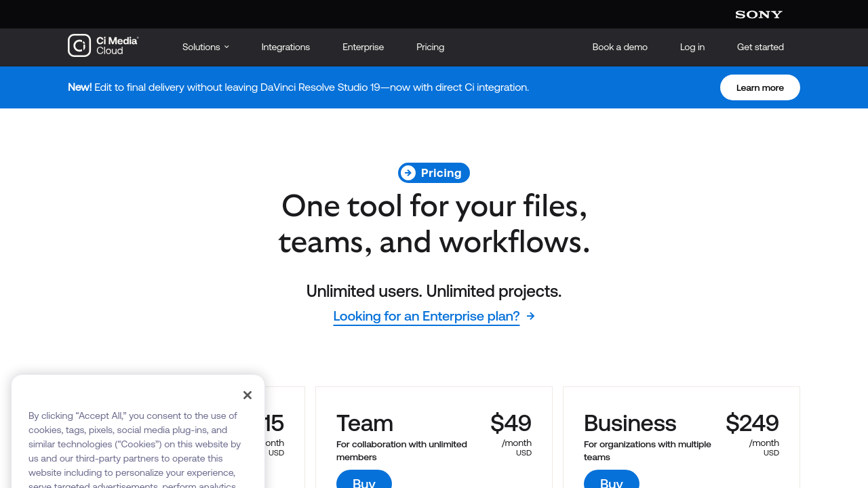Image resolution: width=868 pixels, height=488 pixels.
Task: Buy the Business plan
Action: [612, 481]
